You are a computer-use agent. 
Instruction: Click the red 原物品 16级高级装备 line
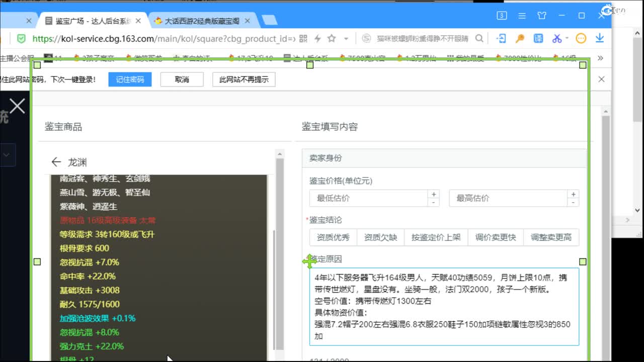108,220
